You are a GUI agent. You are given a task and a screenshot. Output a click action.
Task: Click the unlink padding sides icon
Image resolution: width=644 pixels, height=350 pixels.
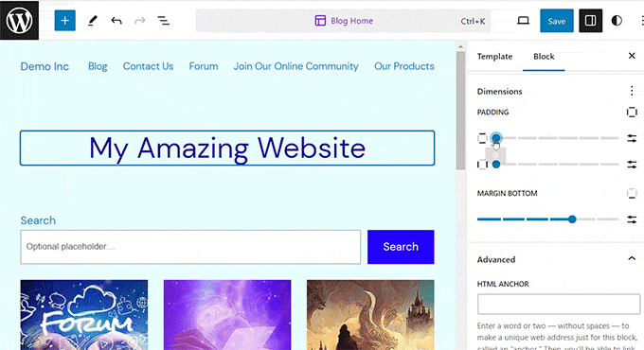point(632,112)
